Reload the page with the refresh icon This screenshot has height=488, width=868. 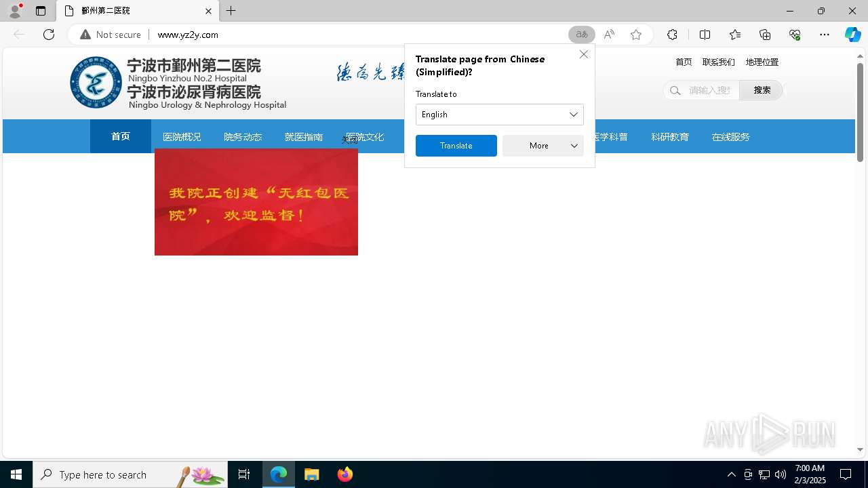coord(49,35)
